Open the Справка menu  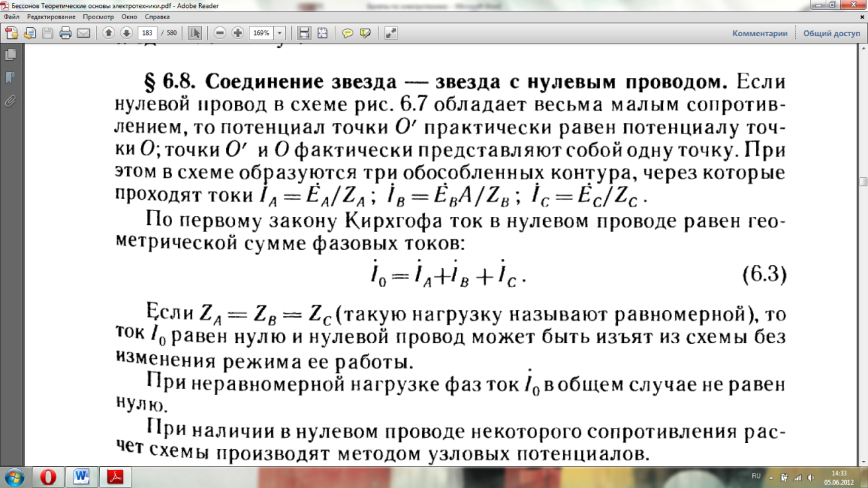click(157, 17)
